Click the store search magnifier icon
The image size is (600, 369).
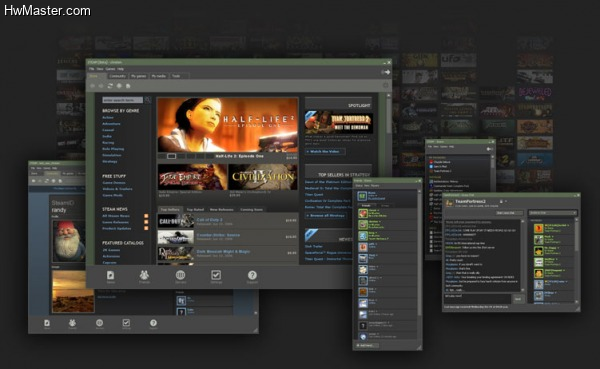point(147,100)
